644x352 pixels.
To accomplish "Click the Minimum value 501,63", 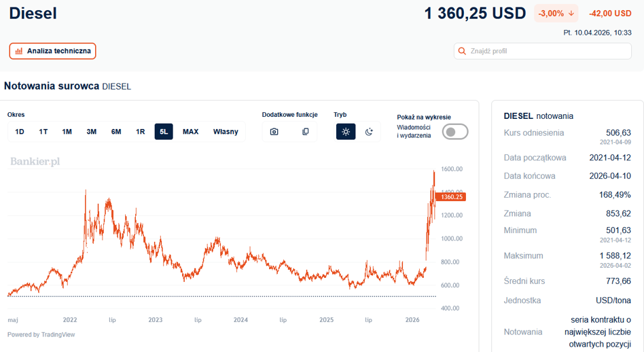I will click(618, 230).
